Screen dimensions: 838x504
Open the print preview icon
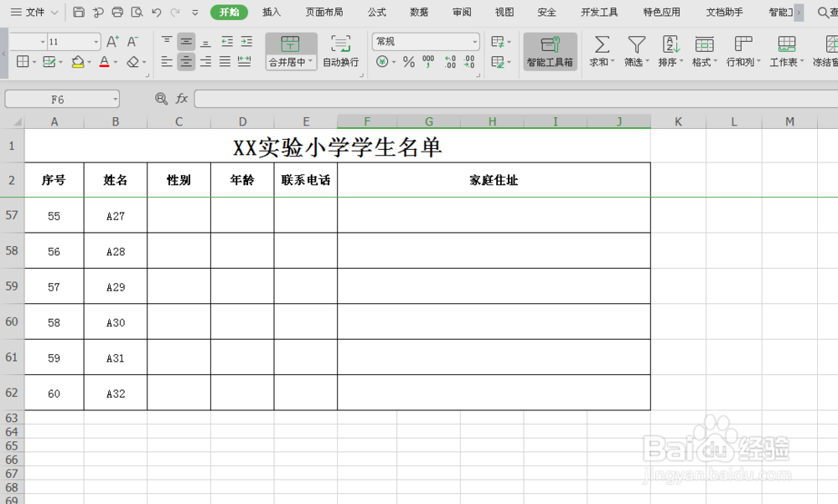pyautogui.click(x=136, y=12)
